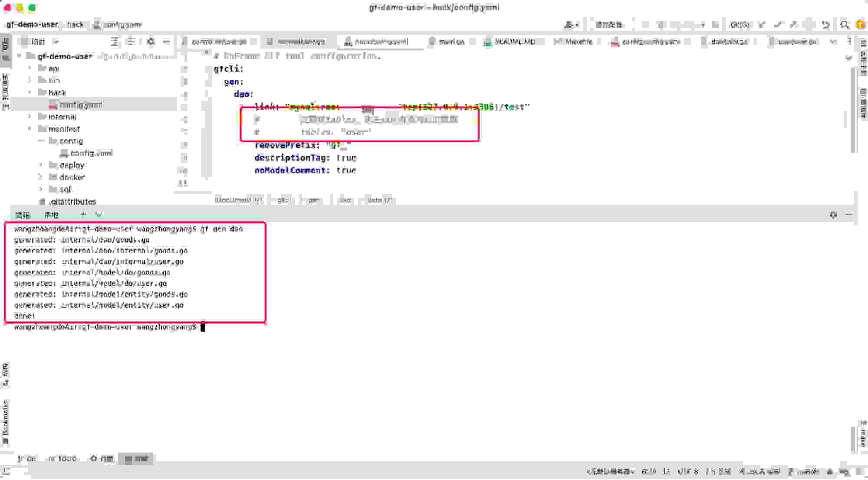This screenshot has height=480, width=868.
Task: Switch to hack/config.yaml editor tab
Action: click(381, 42)
